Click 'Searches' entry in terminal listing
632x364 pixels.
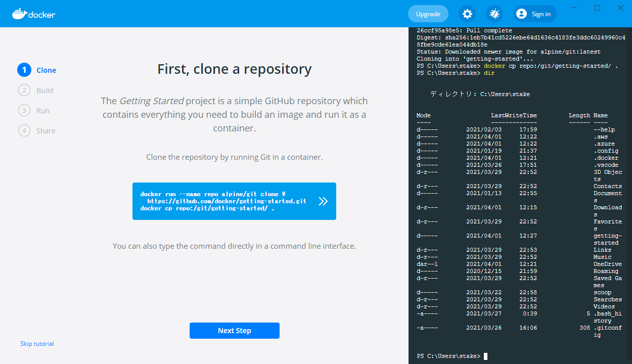(x=608, y=299)
